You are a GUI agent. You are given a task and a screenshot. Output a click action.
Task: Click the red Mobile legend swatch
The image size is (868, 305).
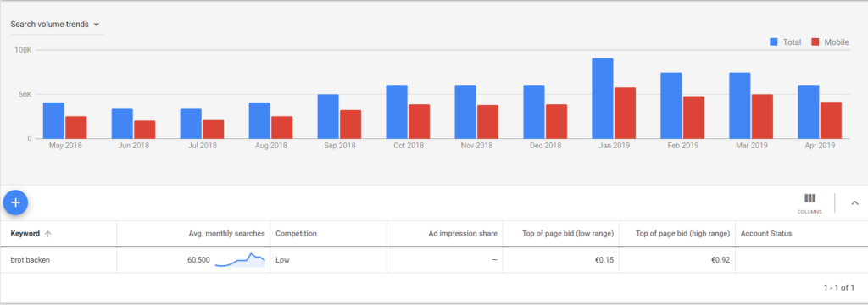(815, 42)
